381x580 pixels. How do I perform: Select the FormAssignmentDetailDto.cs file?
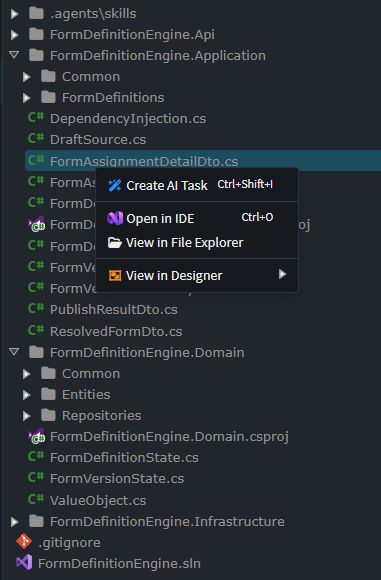(x=144, y=162)
